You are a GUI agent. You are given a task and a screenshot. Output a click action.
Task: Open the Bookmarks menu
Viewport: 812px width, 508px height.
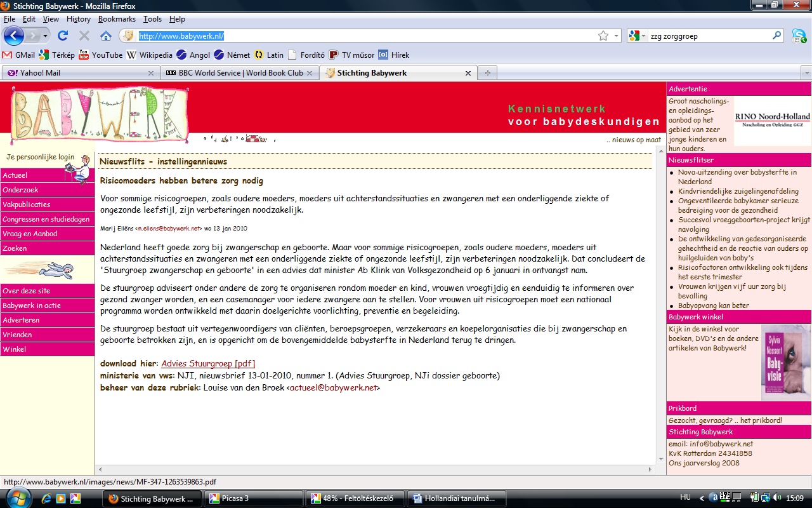117,19
